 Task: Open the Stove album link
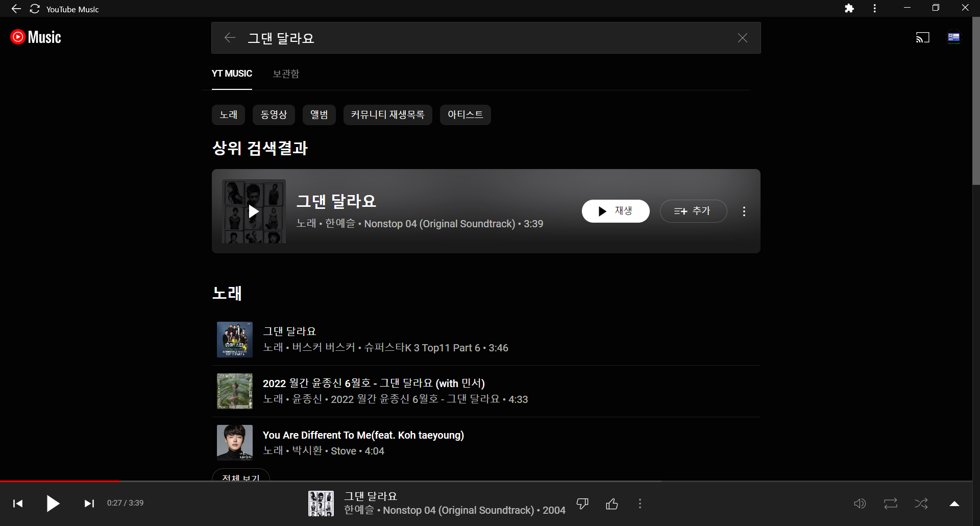(x=344, y=451)
